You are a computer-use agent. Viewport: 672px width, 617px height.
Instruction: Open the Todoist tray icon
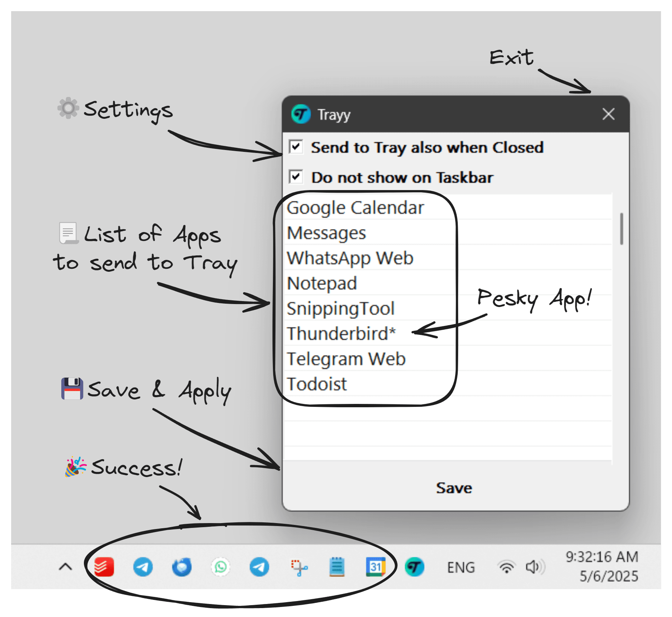point(104,567)
